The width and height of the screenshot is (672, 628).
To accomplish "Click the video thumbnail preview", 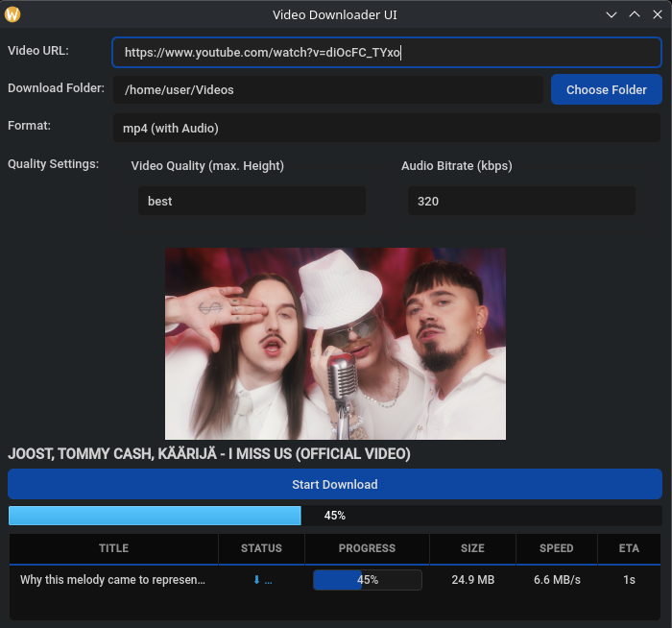I will point(335,344).
